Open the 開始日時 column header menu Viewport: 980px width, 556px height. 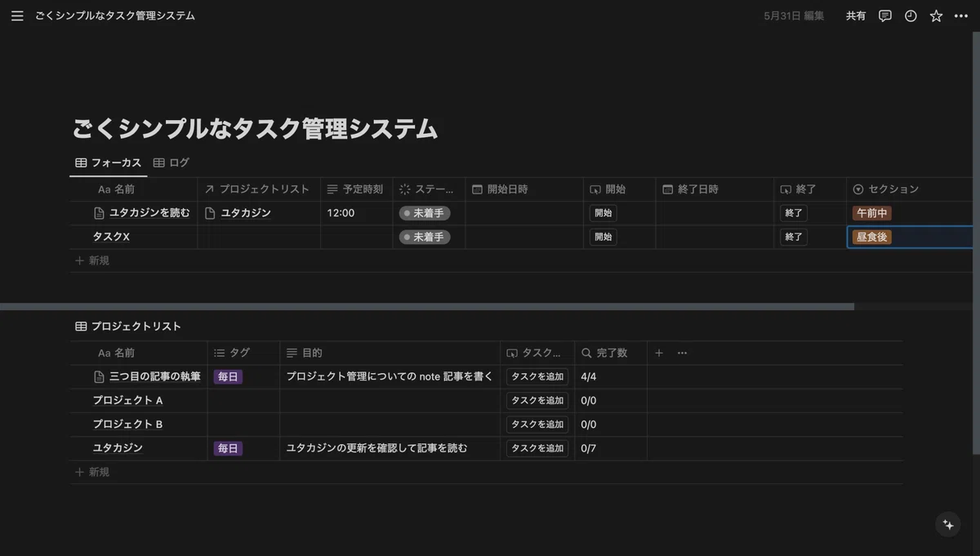tap(524, 189)
